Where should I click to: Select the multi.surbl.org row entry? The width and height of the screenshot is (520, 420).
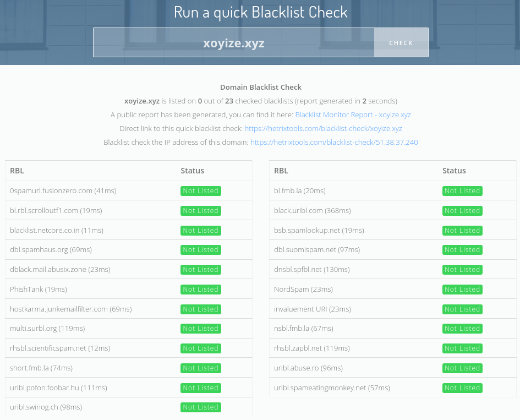47,329
